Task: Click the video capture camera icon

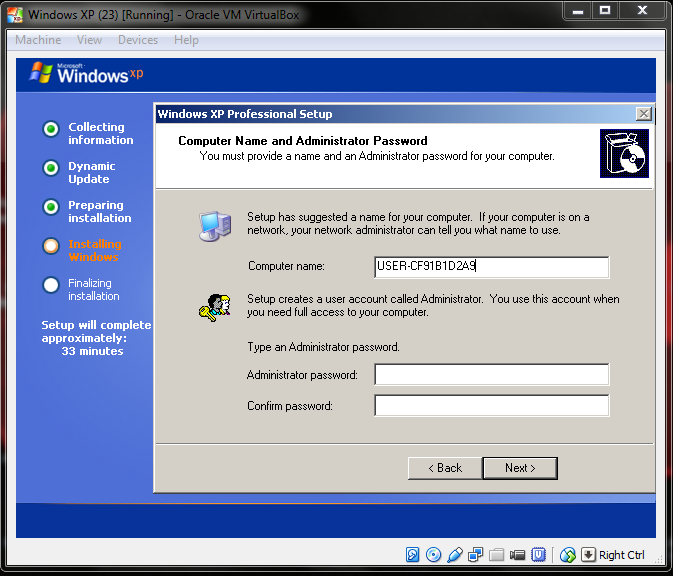Action: coord(518,555)
